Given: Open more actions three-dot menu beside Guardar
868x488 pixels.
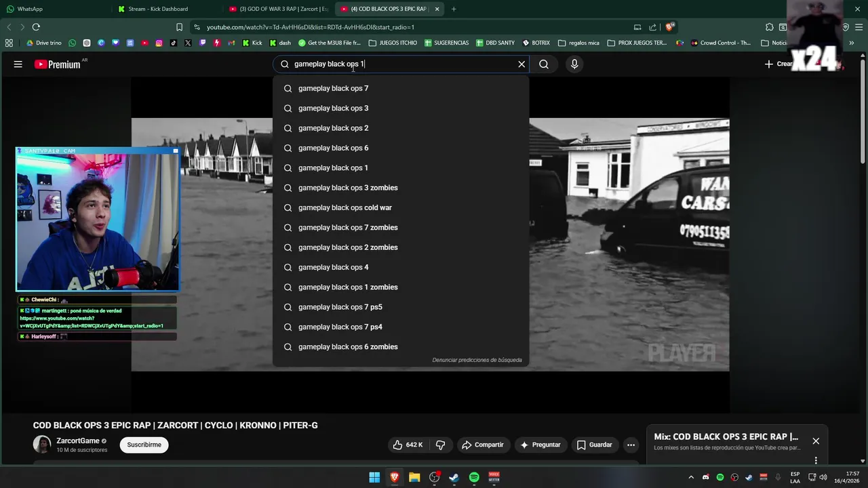Looking at the screenshot, I should (631, 445).
